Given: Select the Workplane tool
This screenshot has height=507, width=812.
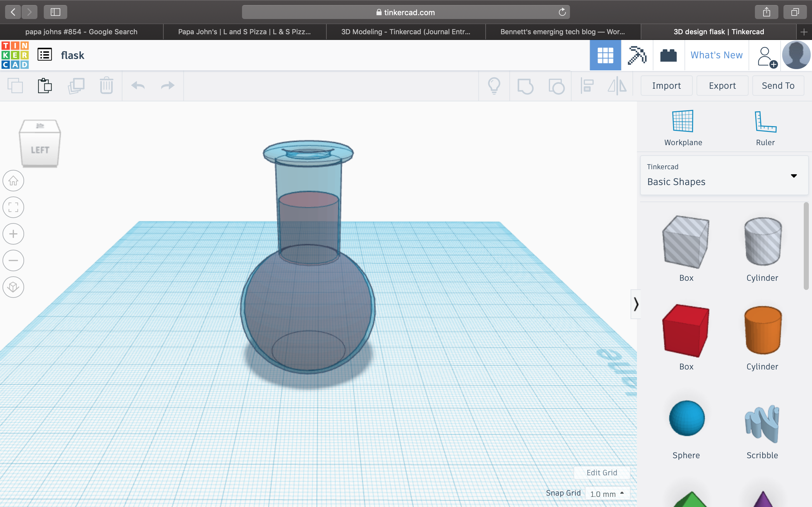Looking at the screenshot, I should tap(683, 128).
